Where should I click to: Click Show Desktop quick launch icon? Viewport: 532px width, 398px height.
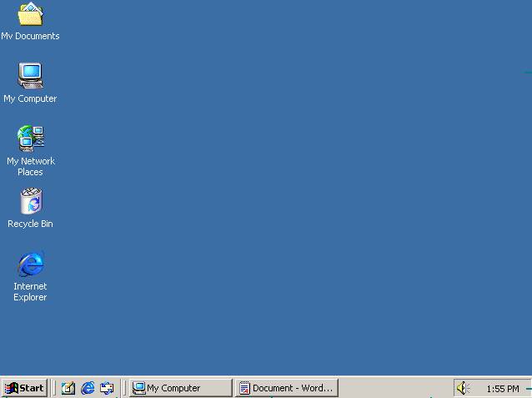point(68,388)
